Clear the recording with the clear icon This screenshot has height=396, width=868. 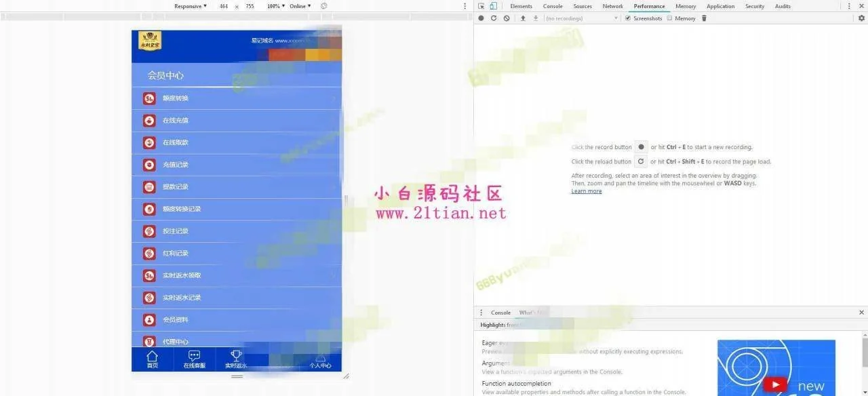507,18
